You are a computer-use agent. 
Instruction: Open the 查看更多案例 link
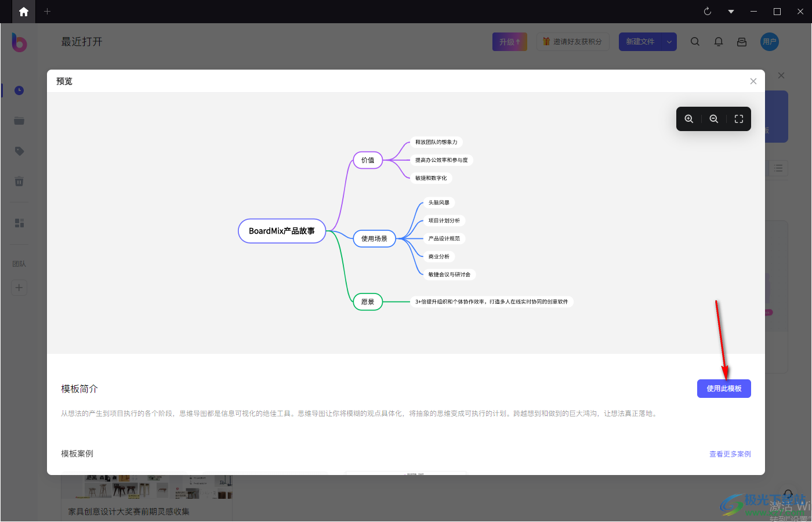click(730, 454)
